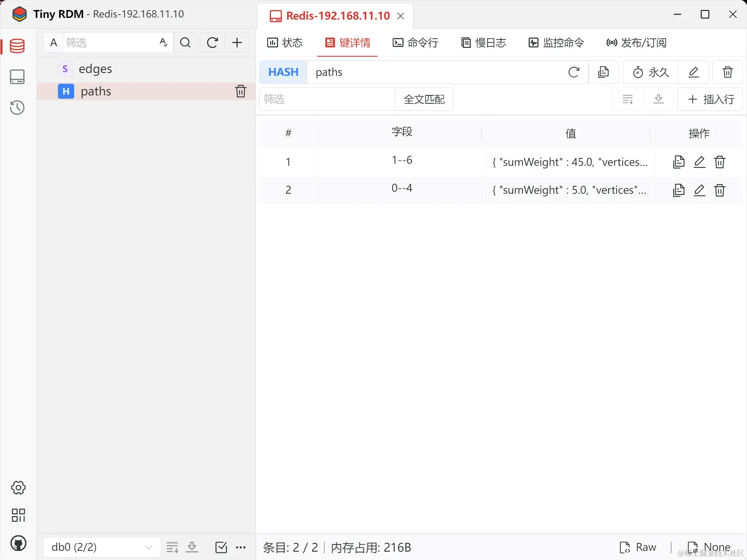747x560 pixels.
Task: Open the 发布/订阅 tab
Action: coord(636,42)
